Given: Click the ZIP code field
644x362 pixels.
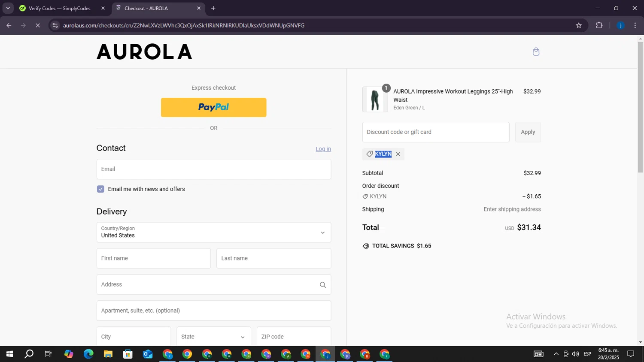Looking at the screenshot, I should pos(294,337).
